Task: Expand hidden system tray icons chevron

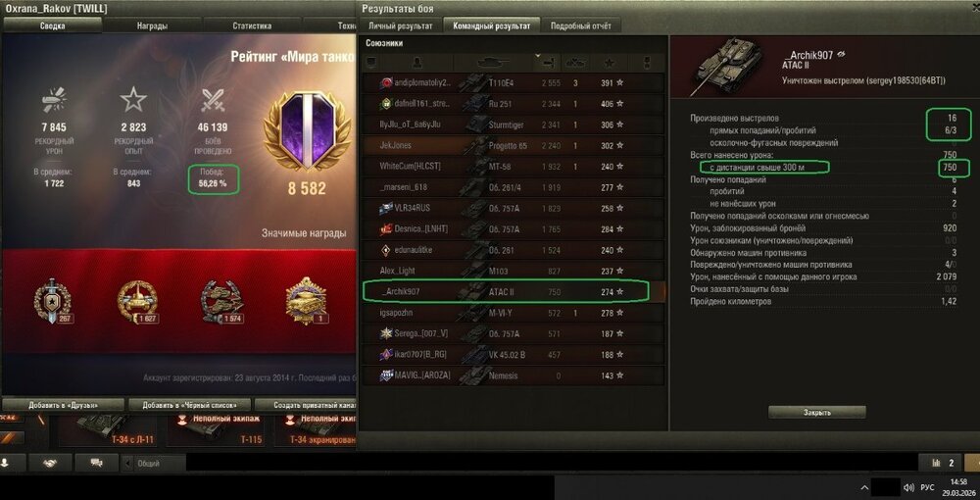Action: (x=864, y=487)
